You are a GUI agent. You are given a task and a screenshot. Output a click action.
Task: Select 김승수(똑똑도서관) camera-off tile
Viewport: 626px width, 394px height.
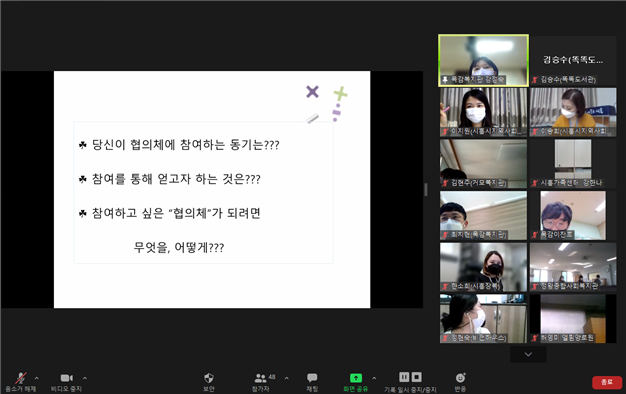tap(573, 60)
